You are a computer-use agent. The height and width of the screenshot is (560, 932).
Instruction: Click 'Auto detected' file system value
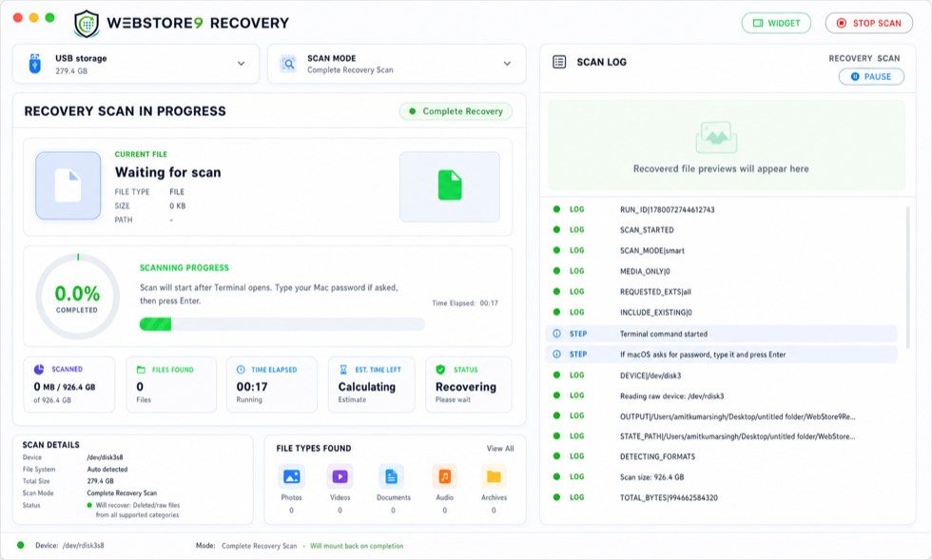pos(107,469)
